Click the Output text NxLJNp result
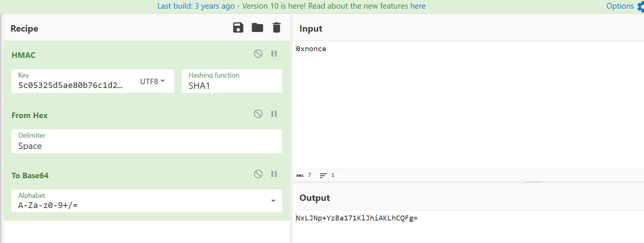This screenshot has width=644, height=243. pos(356,218)
